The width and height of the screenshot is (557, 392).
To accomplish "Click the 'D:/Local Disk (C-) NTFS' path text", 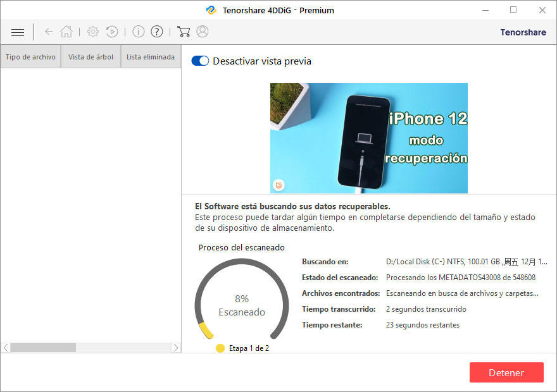I will click(466, 262).
